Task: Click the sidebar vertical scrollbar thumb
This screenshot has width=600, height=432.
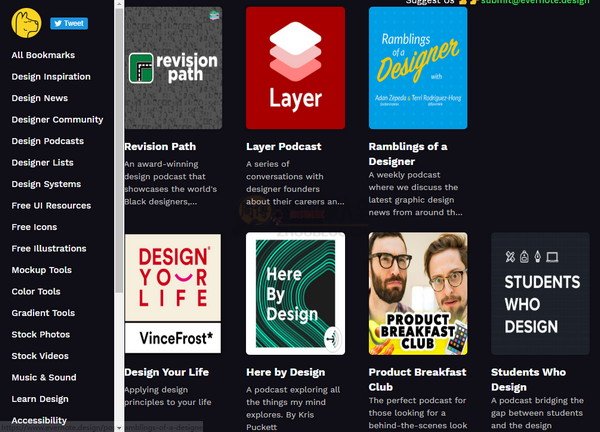Action: [119, 150]
